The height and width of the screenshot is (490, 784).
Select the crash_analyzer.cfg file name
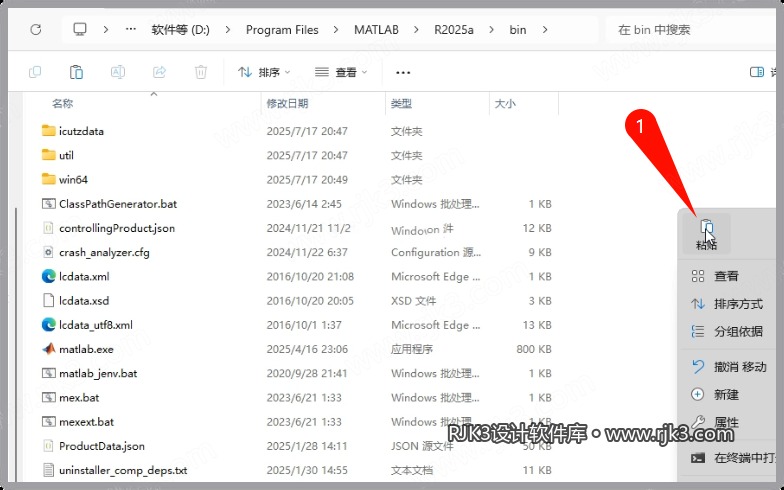click(x=104, y=252)
